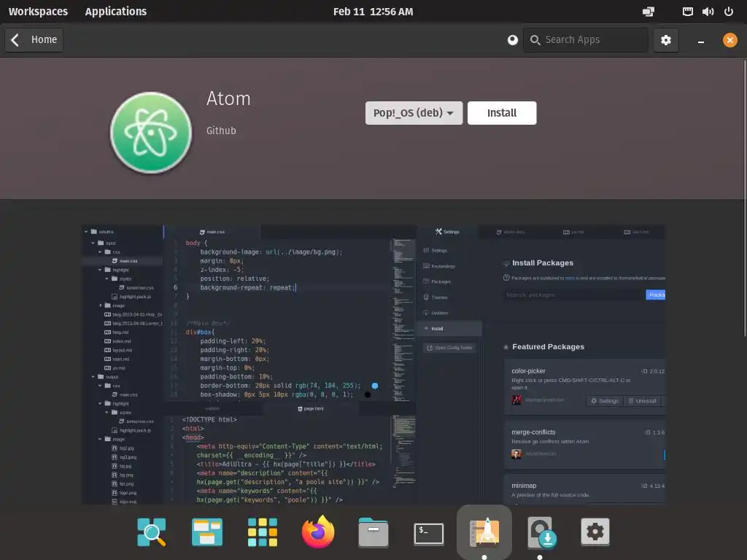Image resolution: width=747 pixels, height=560 pixels.
Task: Open the Atom editor screenshot preview
Action: click(373, 365)
